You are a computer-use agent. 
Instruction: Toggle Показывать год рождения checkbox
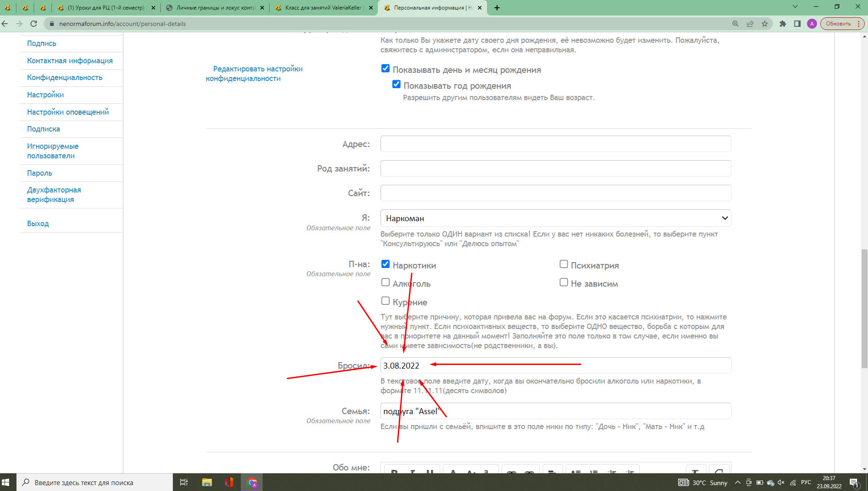point(396,85)
